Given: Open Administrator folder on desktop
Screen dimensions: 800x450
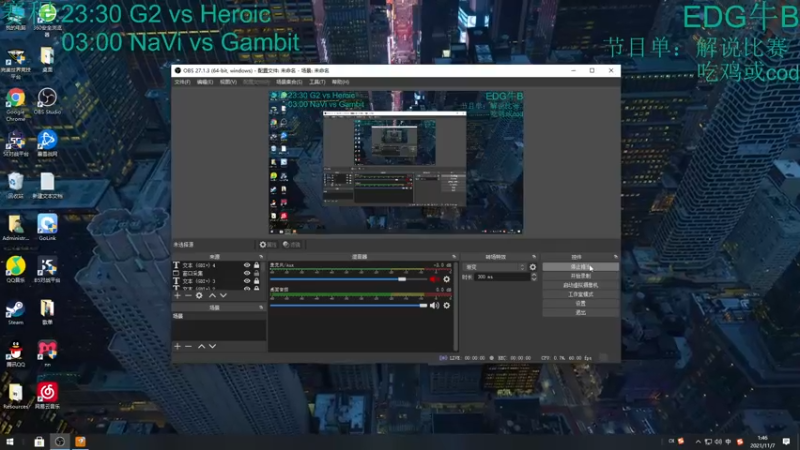Looking at the screenshot, I should (15, 228).
